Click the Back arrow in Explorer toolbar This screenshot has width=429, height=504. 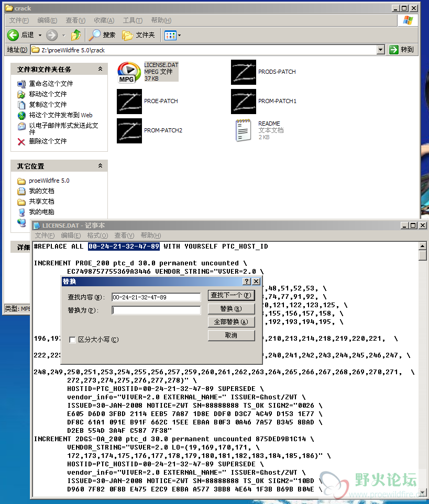pyautogui.click(x=13, y=35)
